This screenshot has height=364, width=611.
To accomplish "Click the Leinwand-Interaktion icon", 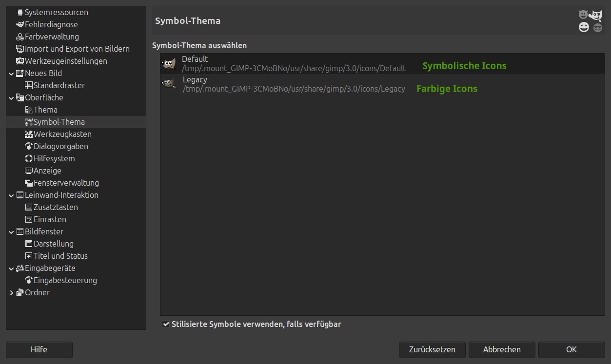I will click(x=20, y=195).
